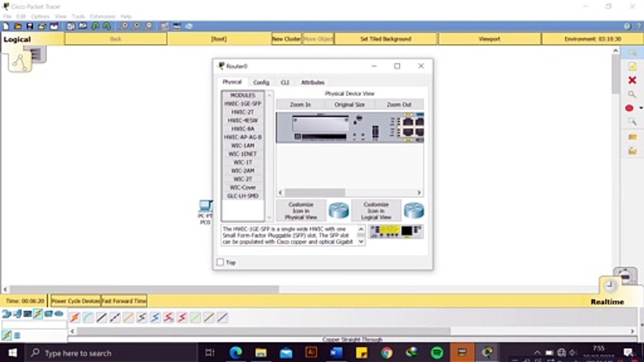Open the Edit menu
Image resolution: width=644 pixels, height=362 pixels.
21,17
